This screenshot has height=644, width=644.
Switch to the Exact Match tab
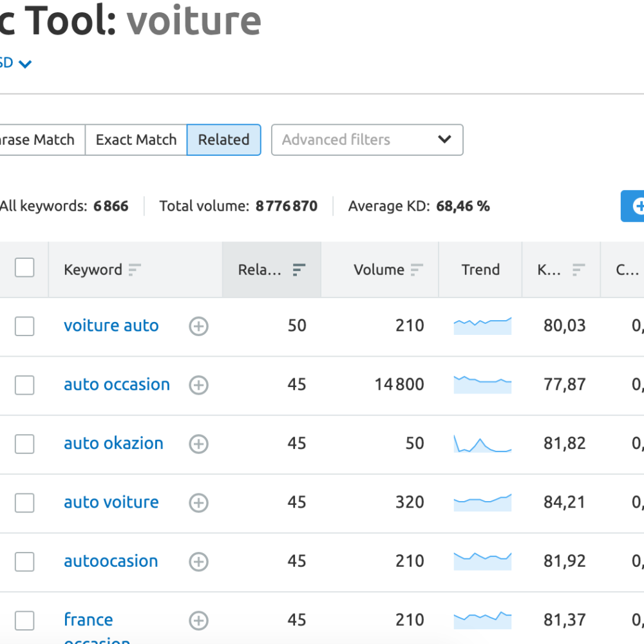tap(136, 140)
